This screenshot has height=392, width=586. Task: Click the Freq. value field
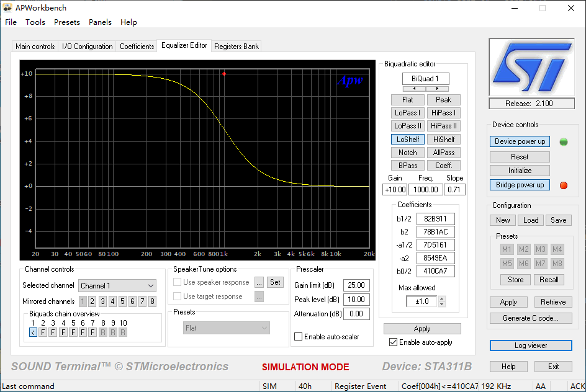(426, 190)
